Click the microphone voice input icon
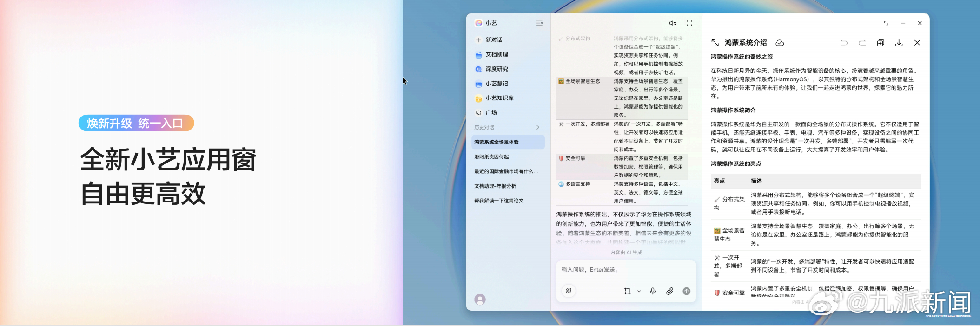This screenshot has width=980, height=326. click(653, 291)
